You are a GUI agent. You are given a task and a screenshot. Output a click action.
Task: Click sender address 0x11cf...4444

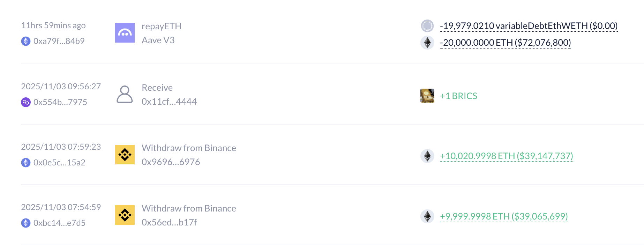coord(169,102)
